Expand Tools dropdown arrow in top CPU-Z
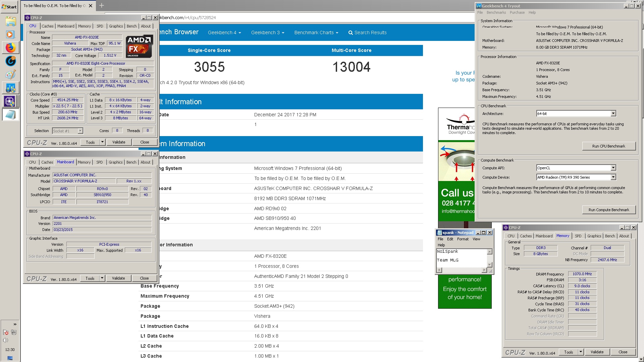 point(102,142)
